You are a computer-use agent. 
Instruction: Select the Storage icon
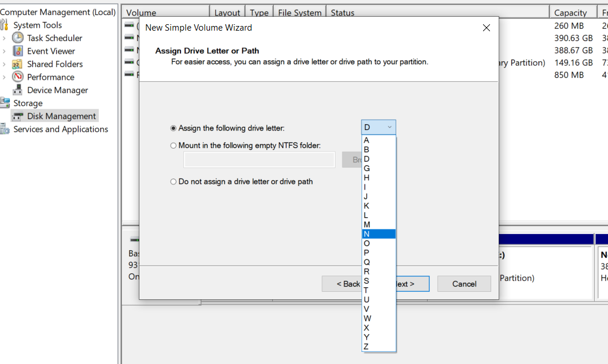coord(6,103)
